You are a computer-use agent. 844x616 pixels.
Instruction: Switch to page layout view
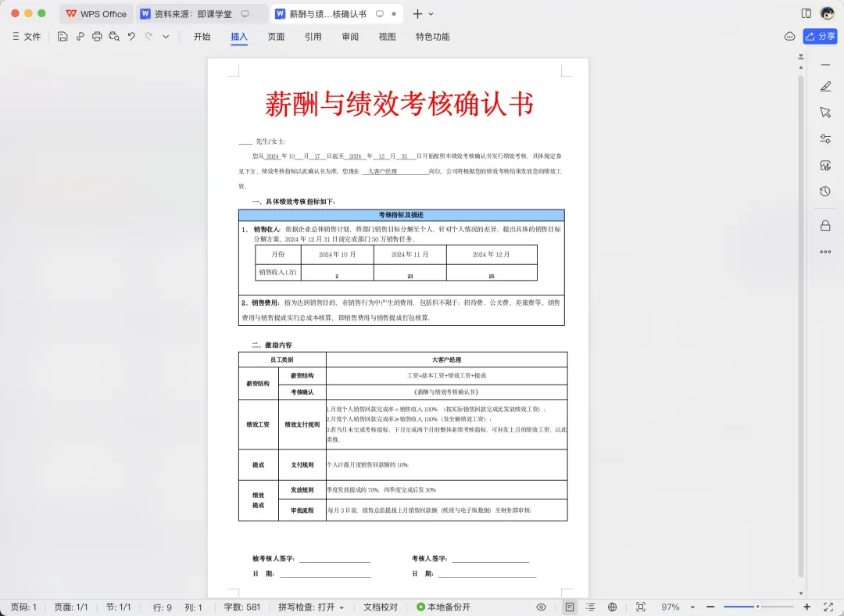[570, 607]
